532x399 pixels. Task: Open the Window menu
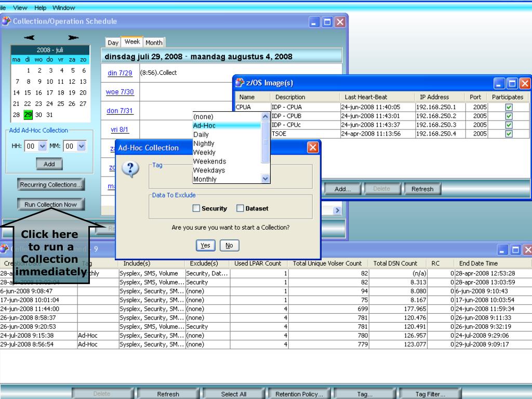tap(64, 7)
